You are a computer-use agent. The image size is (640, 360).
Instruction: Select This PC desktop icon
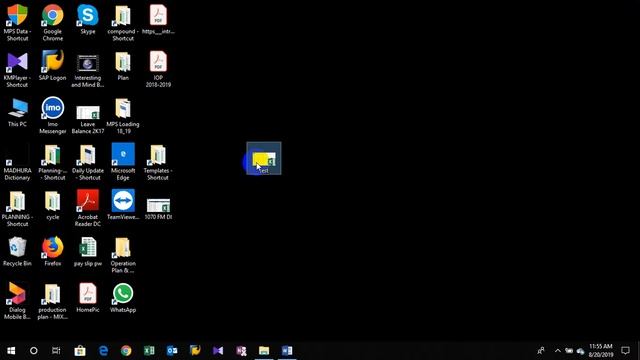pos(17,113)
